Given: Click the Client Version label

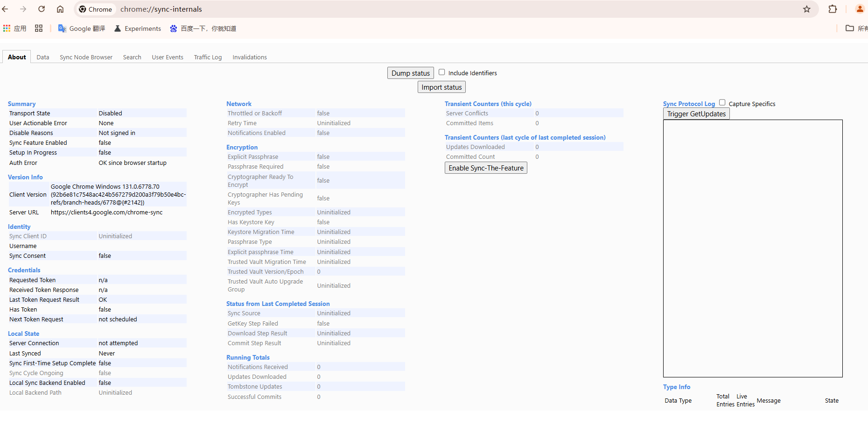Looking at the screenshot, I should click(28, 194).
